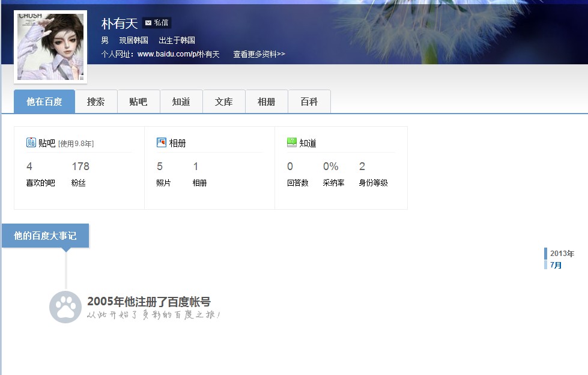Select the 百科 tab
This screenshot has height=375, width=588.
click(x=309, y=102)
